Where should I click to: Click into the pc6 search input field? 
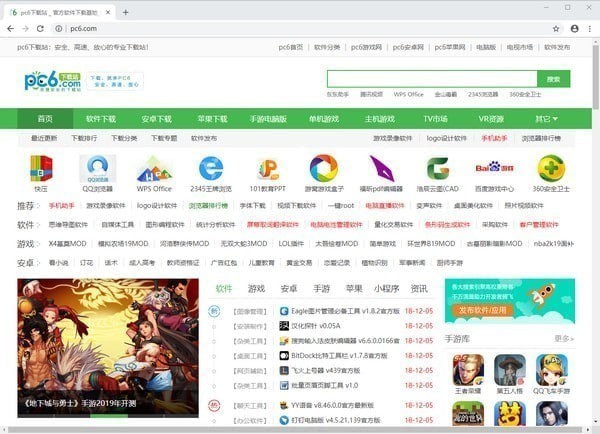pos(430,79)
